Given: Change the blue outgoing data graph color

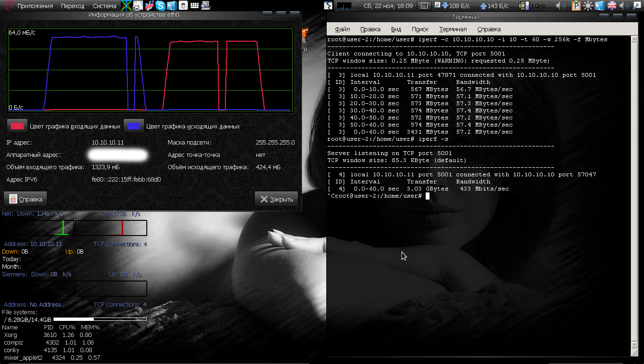Looking at the screenshot, I should (134, 126).
